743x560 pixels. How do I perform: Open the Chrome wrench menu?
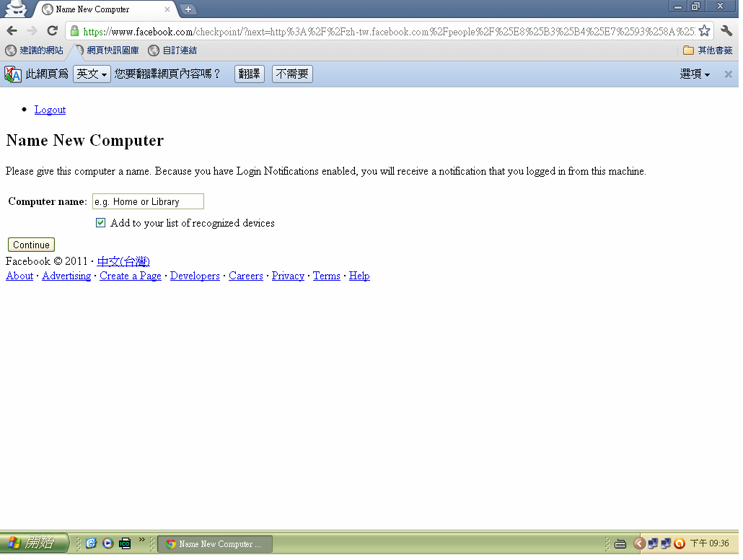(726, 31)
